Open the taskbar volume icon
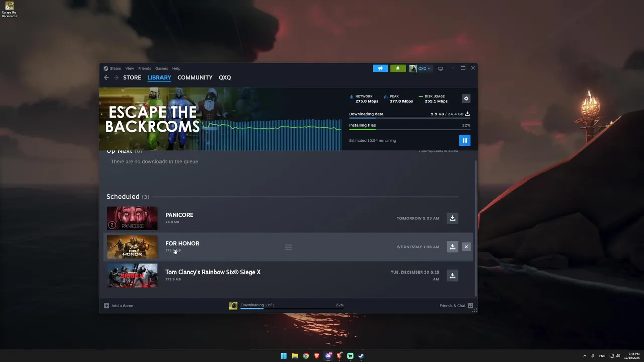 (x=618, y=356)
